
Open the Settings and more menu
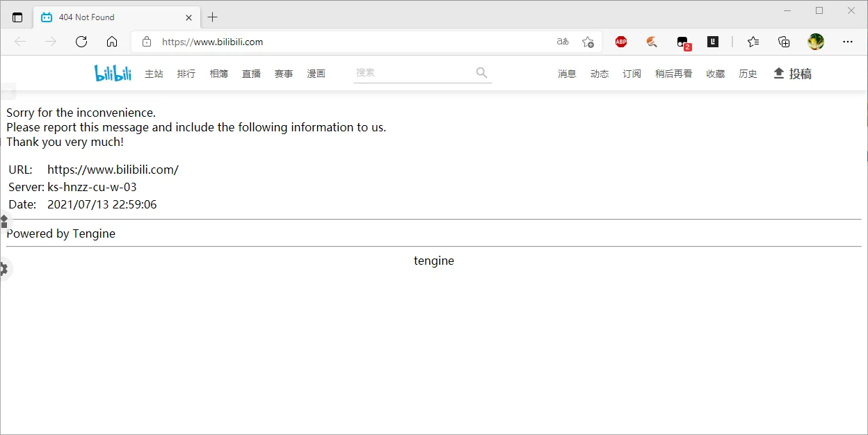847,42
